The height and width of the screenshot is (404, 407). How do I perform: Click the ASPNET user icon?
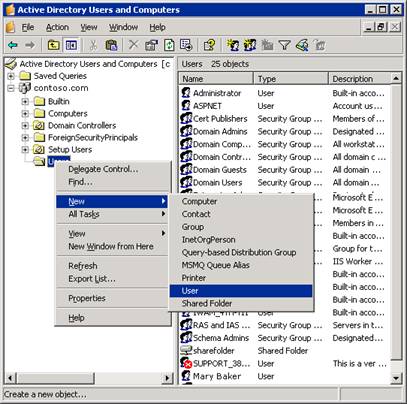coord(186,106)
